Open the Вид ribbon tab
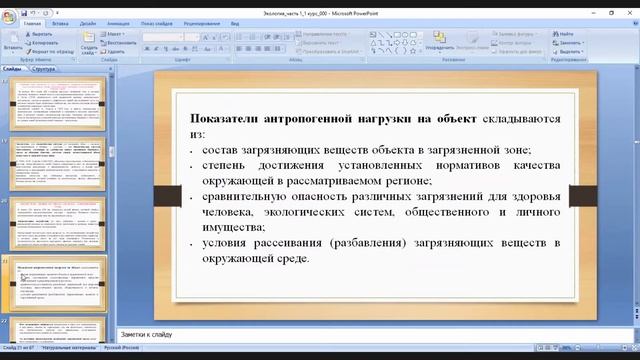640x360 pixels. (x=235, y=24)
